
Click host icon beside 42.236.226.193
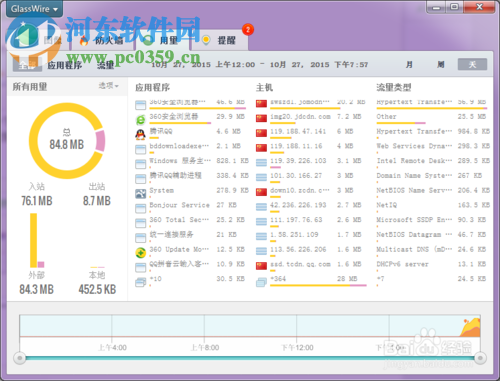pyautogui.click(x=261, y=207)
